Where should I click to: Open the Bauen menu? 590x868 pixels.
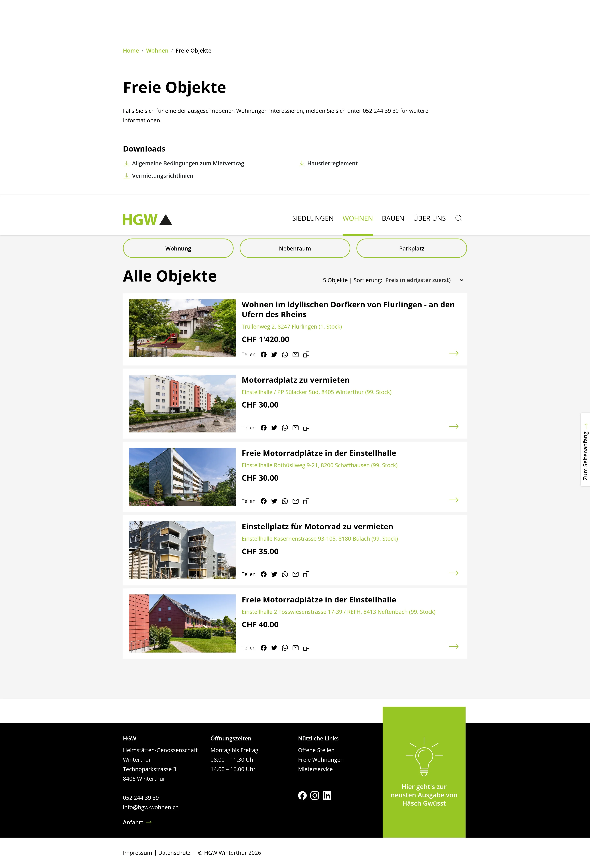(x=393, y=219)
